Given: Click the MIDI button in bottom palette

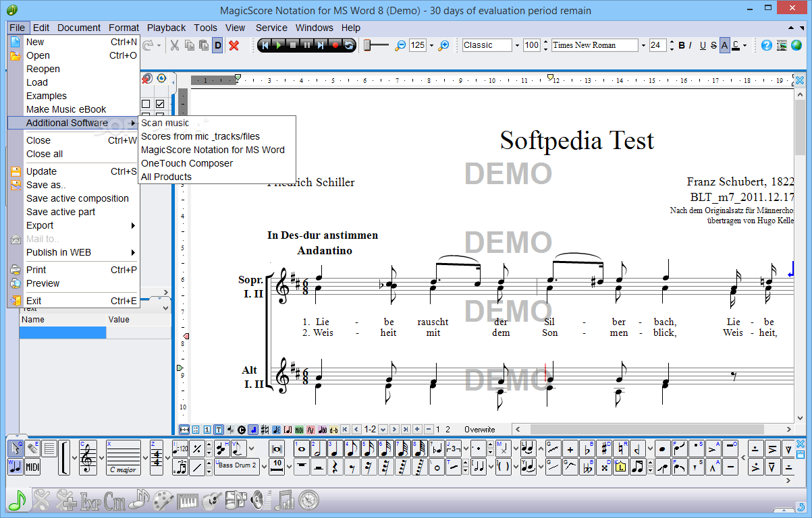Looking at the screenshot, I should pyautogui.click(x=32, y=466).
